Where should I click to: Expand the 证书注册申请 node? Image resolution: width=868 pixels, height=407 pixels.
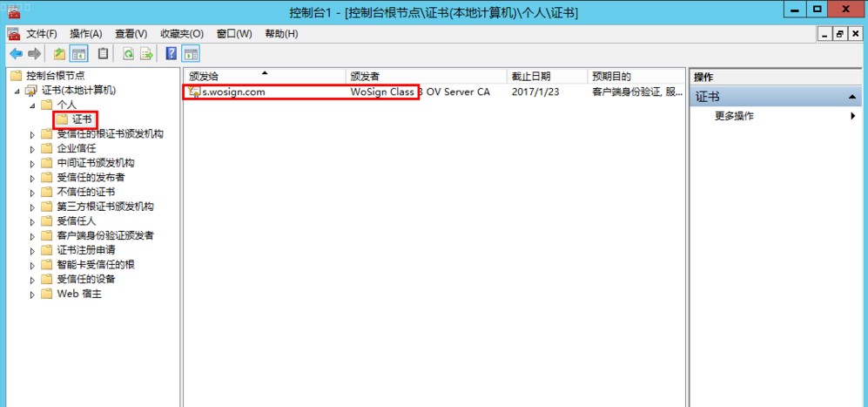coord(32,251)
